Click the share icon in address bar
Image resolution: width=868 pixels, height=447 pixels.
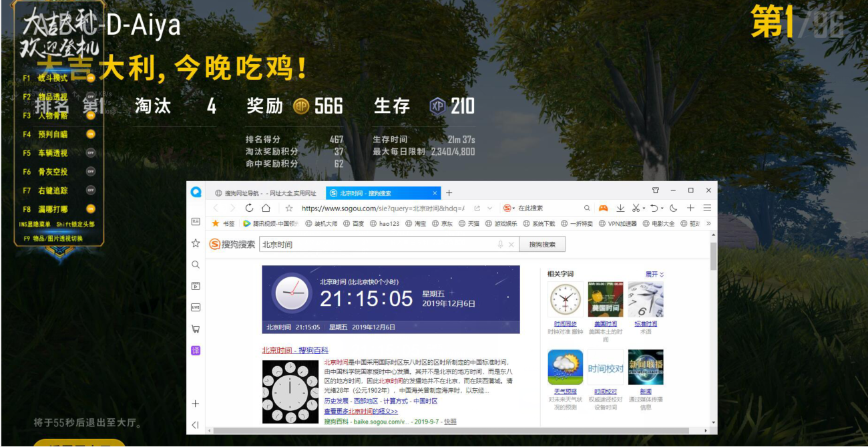click(477, 208)
